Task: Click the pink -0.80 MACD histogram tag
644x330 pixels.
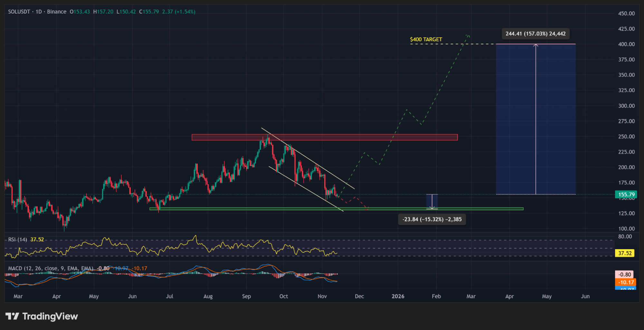Action: coord(625,274)
